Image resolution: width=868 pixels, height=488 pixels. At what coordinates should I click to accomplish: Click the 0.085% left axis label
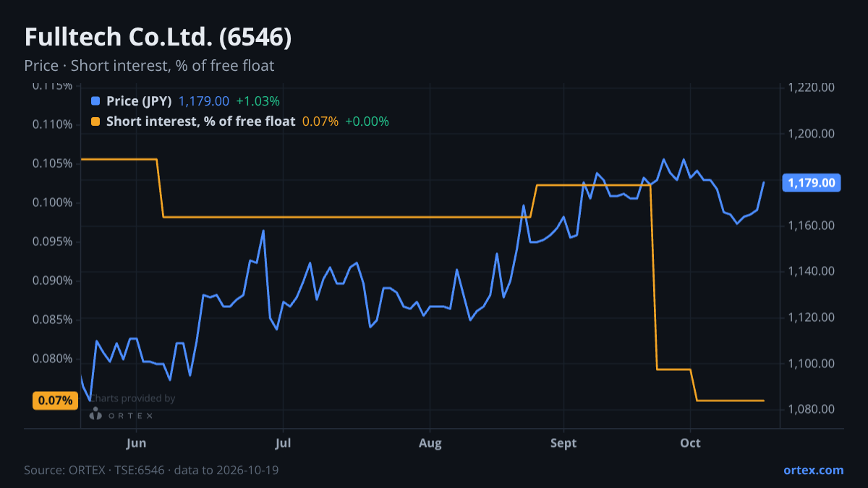tap(53, 320)
